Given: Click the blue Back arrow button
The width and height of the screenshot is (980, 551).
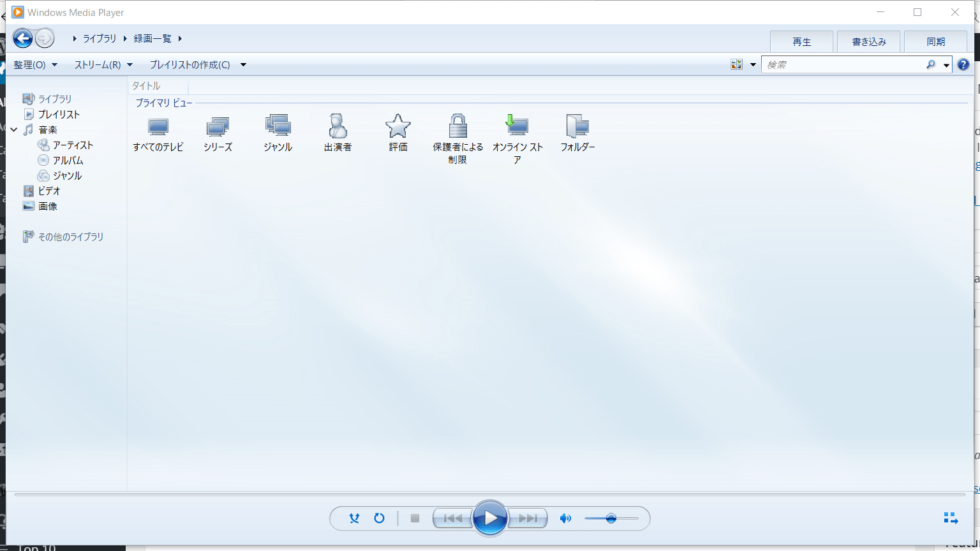Looking at the screenshot, I should 23,38.
